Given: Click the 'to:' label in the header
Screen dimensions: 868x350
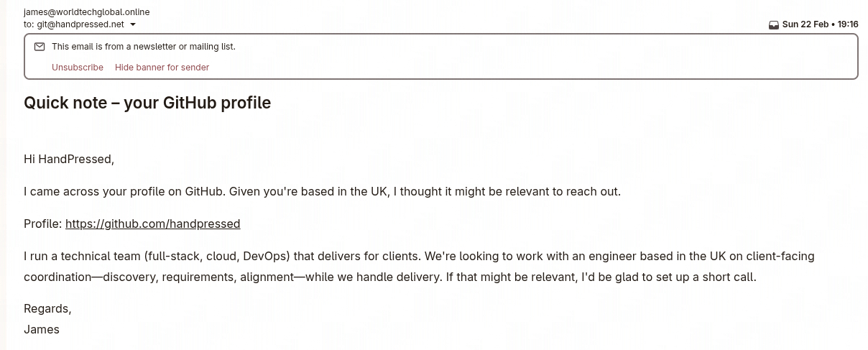Looking at the screenshot, I should [29, 24].
